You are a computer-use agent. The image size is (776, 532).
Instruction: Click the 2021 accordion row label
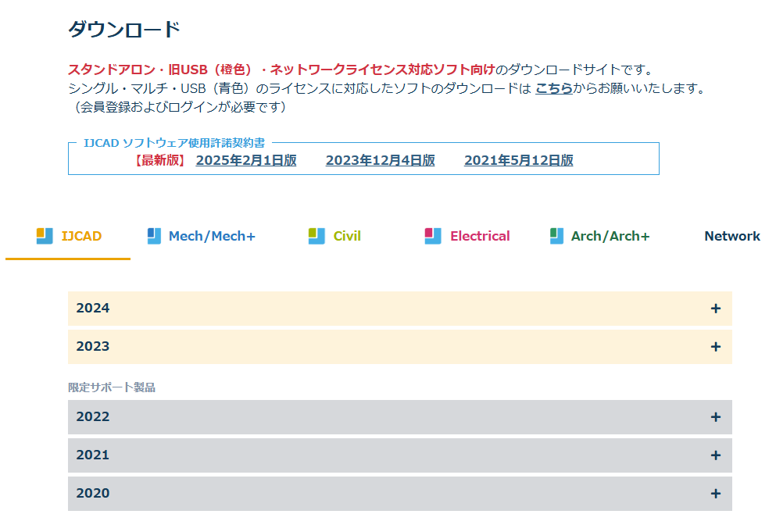pos(93,455)
